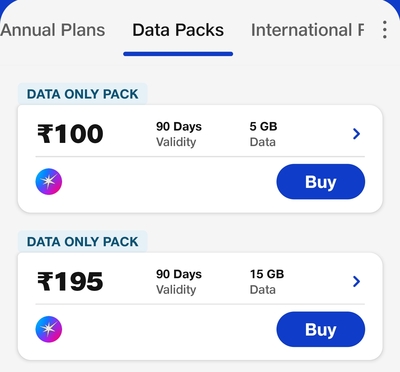Open the ₹195 pack card
Screen dimensions: 400x372
pyautogui.click(x=200, y=306)
